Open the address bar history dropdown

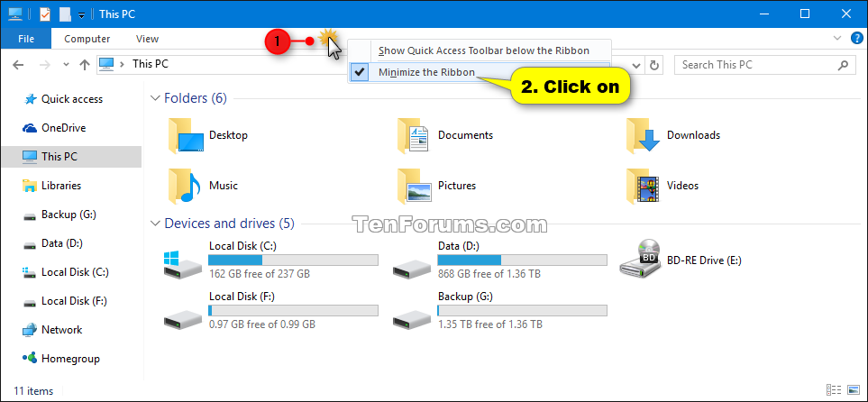(x=636, y=65)
